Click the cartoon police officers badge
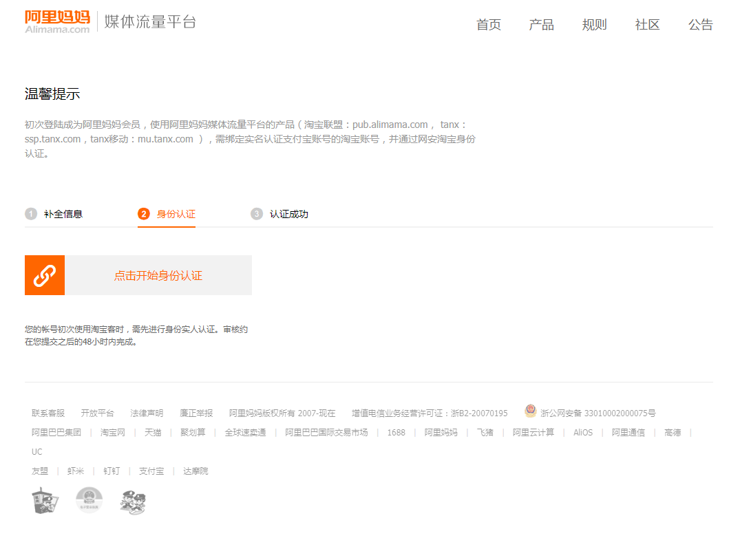This screenshot has width=740, height=560. (x=133, y=502)
